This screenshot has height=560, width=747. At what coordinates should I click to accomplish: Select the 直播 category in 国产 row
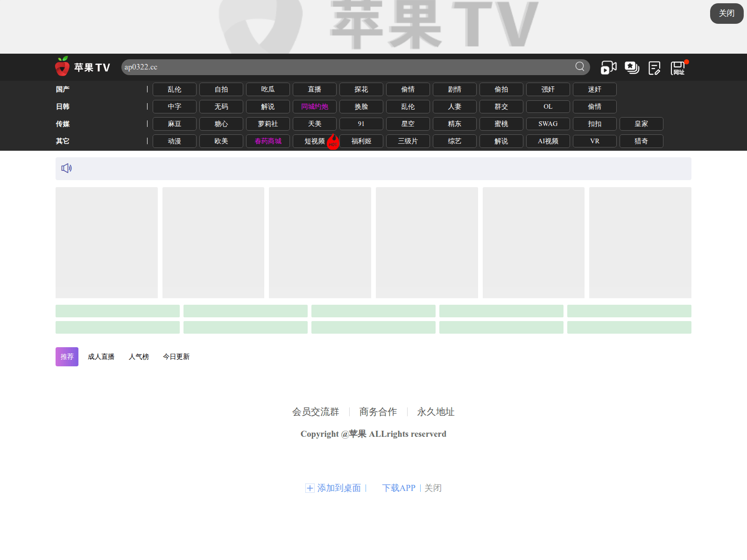(x=315, y=89)
